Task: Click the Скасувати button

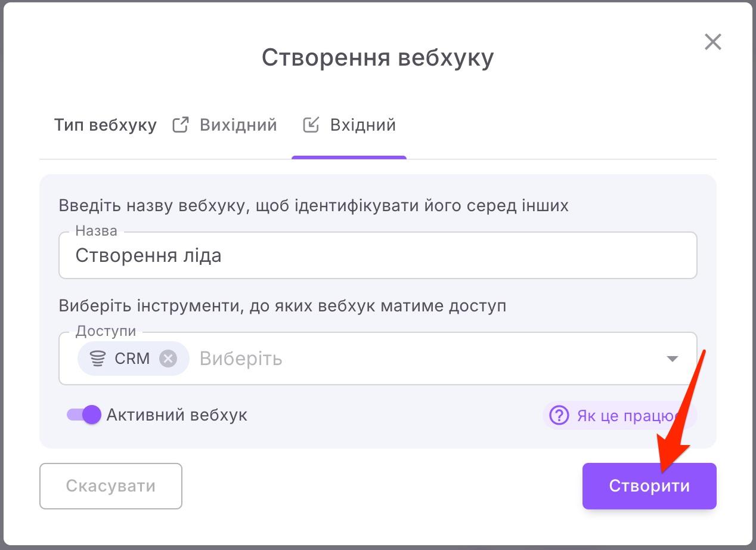Action: [111, 486]
